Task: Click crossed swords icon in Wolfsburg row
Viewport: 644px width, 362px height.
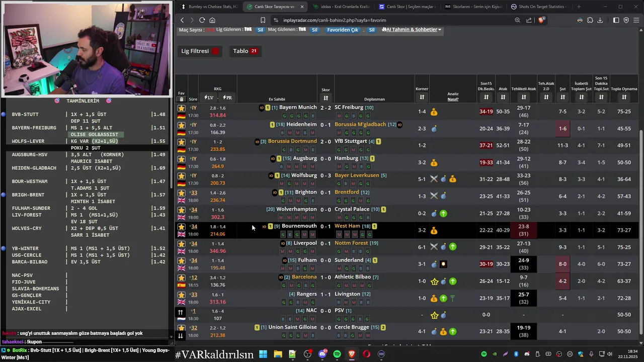Action: tap(434, 179)
